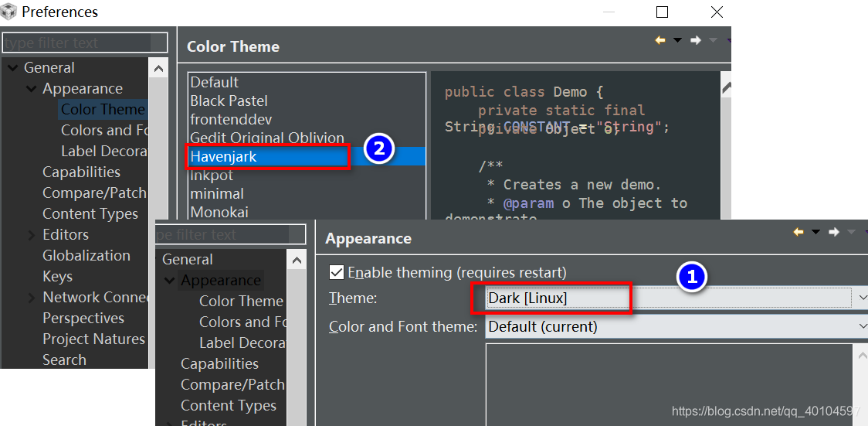This screenshot has height=426, width=868.
Task: Select Colors and Fonts in back Preferences tree
Action: [104, 130]
